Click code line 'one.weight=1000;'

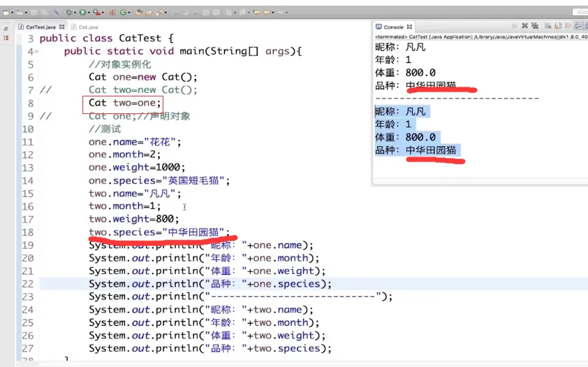click(137, 167)
